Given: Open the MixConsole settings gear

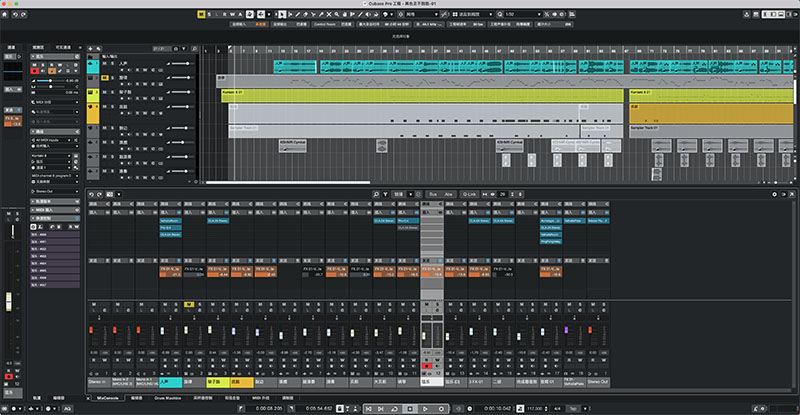Looking at the screenshot, I should pos(774,194).
